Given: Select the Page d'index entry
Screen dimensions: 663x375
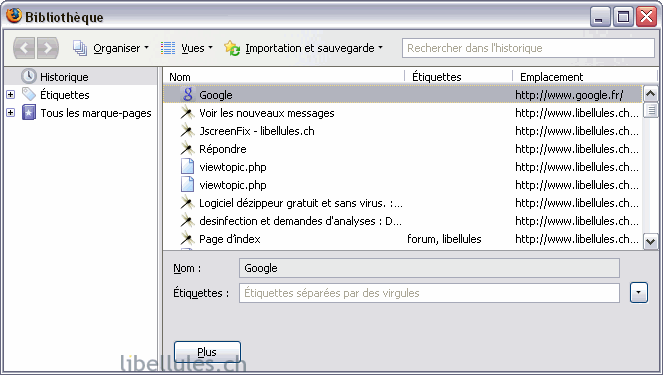Looking at the screenshot, I should click(403, 238).
